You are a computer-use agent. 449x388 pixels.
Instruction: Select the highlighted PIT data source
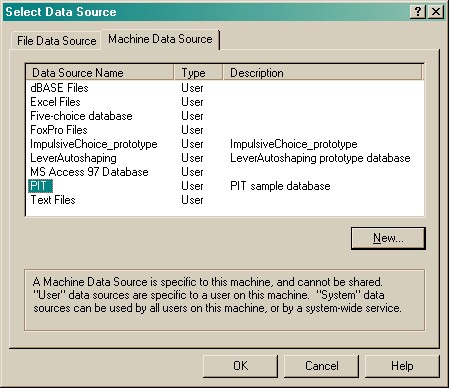coord(40,186)
